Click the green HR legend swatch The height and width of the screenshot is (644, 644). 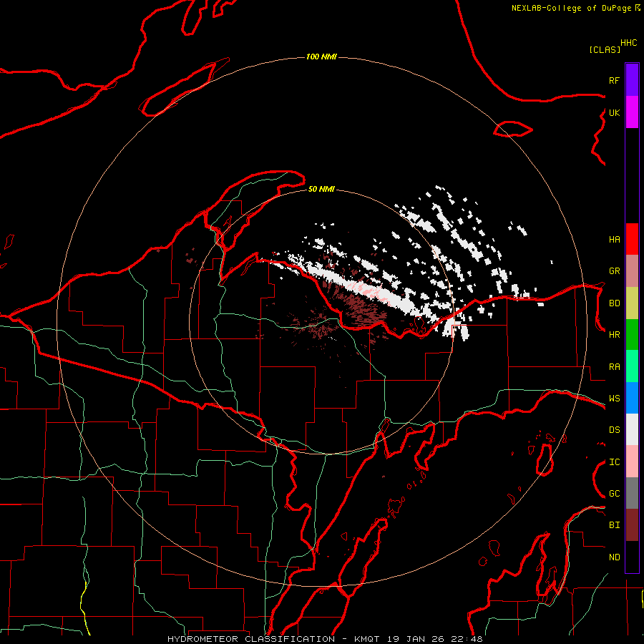click(x=632, y=334)
